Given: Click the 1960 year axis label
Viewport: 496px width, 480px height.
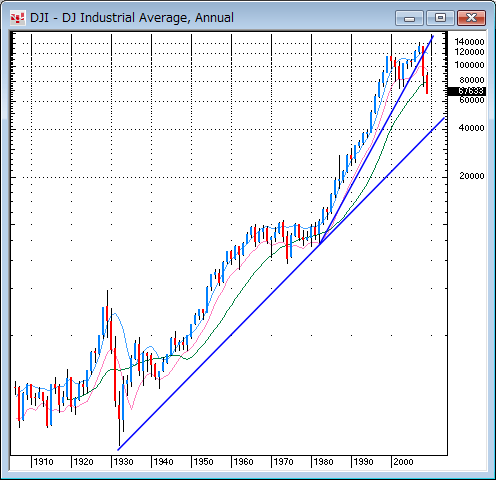Looking at the screenshot, I should (243, 462).
